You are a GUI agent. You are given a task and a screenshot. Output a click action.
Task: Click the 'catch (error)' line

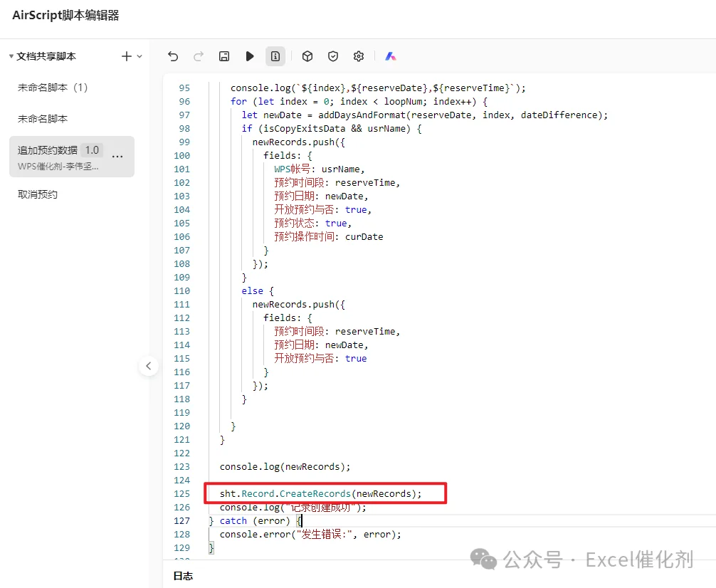[256, 521]
